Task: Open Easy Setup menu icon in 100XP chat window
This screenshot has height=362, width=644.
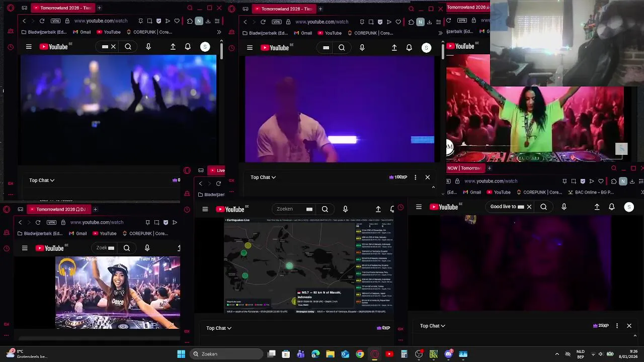Action: (438, 22)
